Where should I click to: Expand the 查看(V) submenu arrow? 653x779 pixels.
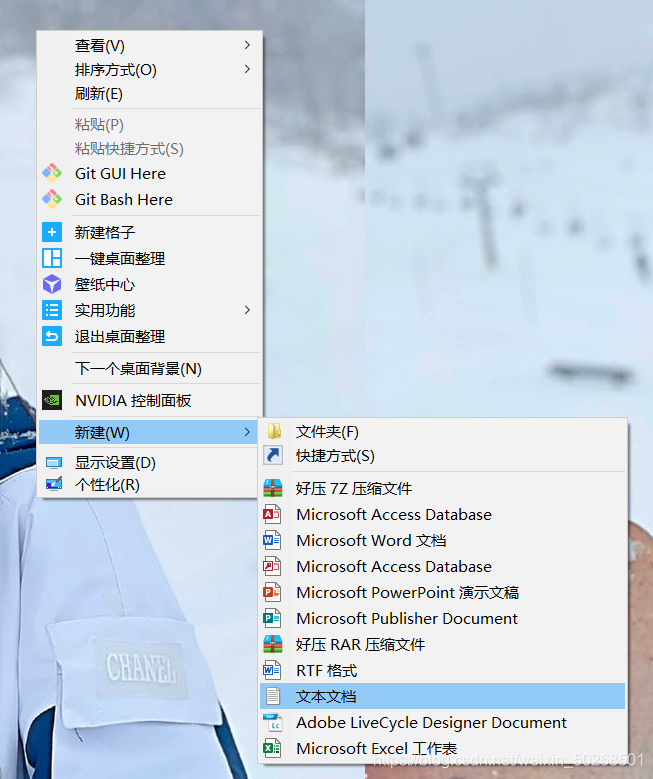coord(247,45)
